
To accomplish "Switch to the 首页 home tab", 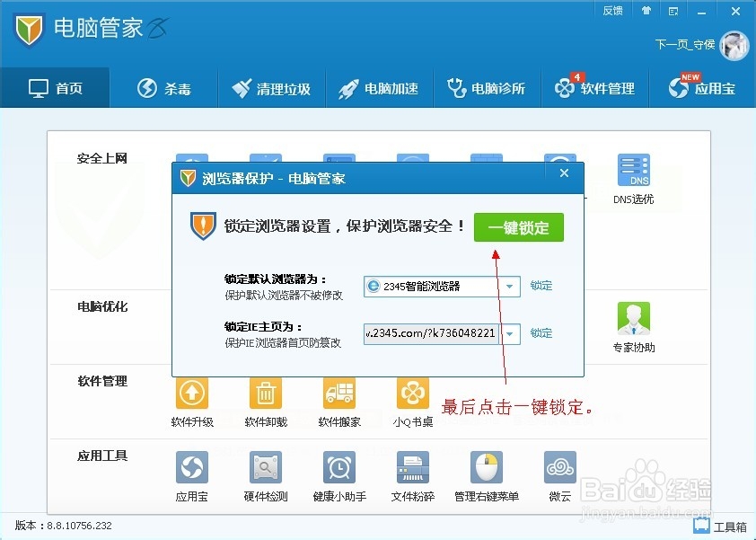I will click(55, 88).
